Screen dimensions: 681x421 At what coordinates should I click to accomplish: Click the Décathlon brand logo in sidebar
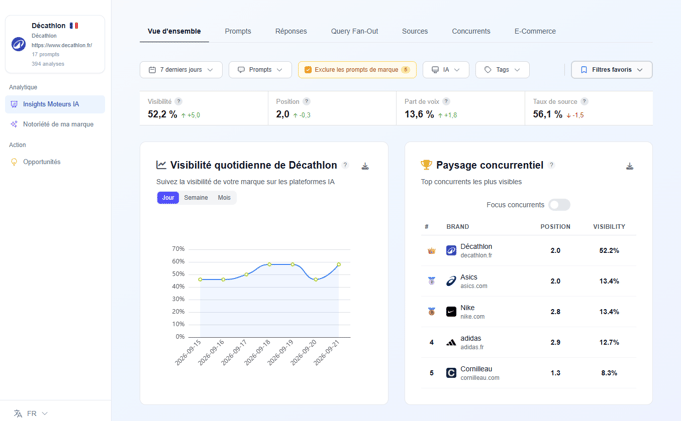click(18, 44)
